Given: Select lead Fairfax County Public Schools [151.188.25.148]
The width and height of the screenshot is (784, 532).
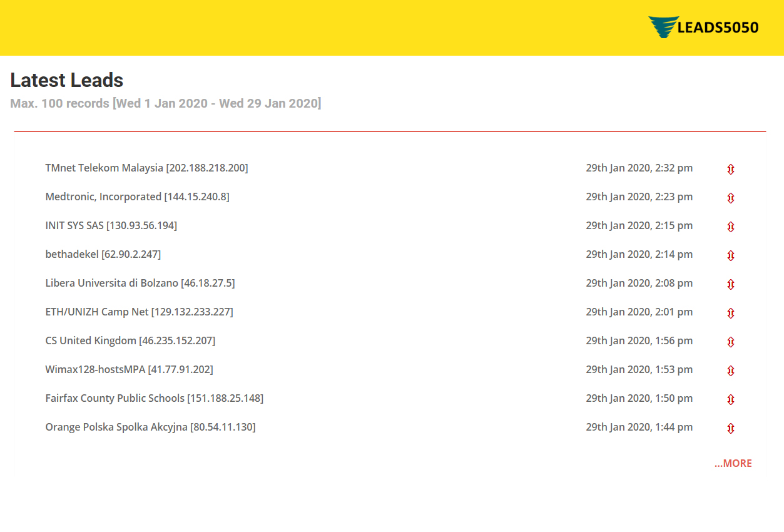Looking at the screenshot, I should point(154,398).
